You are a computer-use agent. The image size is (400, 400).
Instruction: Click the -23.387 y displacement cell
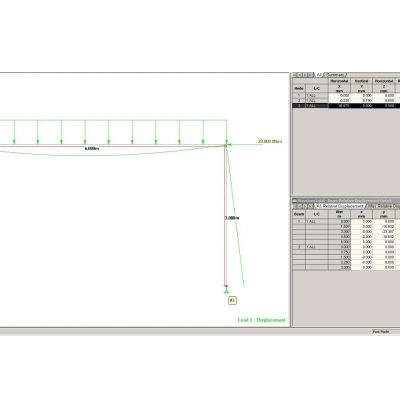(384, 232)
